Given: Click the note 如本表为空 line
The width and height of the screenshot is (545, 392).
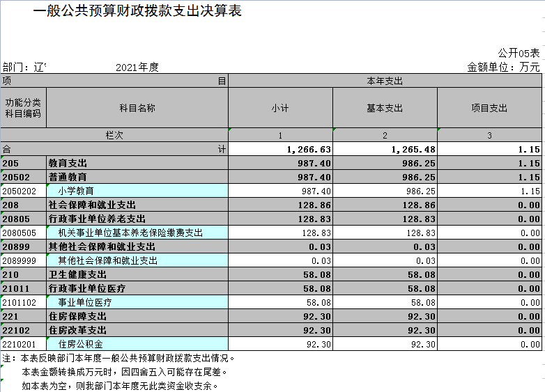Looking at the screenshot, I should click(x=121, y=386).
